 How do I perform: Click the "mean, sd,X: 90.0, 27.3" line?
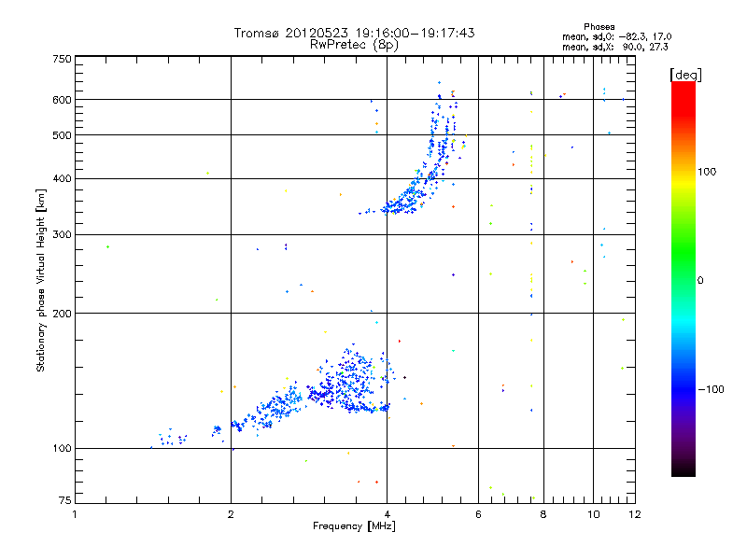coord(615,47)
